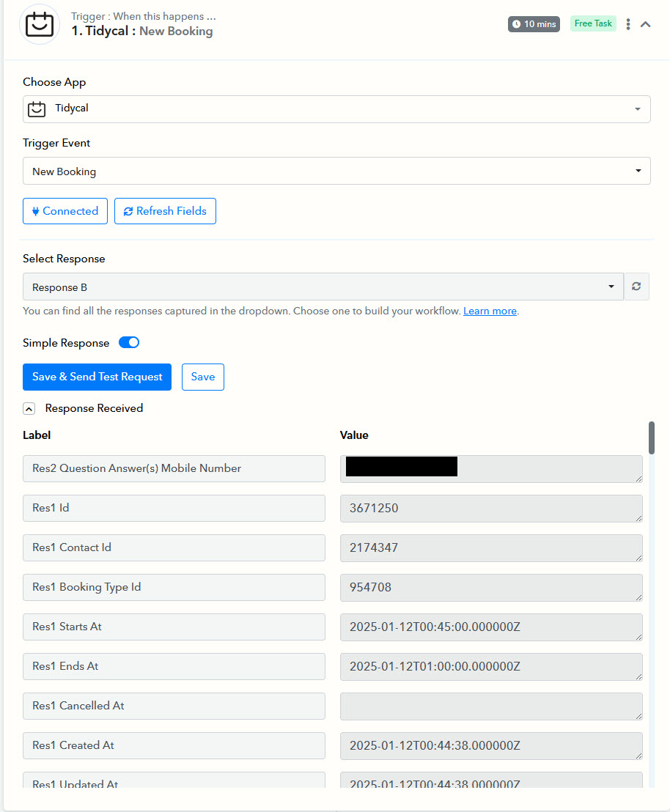Click the Res2 Question Answer(s) Mobile Number label

(174, 469)
